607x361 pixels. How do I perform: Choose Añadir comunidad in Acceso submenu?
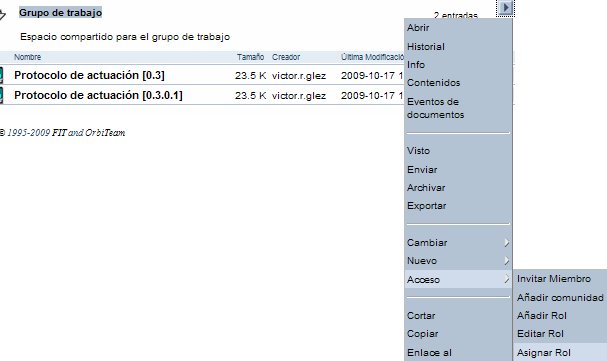pyautogui.click(x=560, y=298)
